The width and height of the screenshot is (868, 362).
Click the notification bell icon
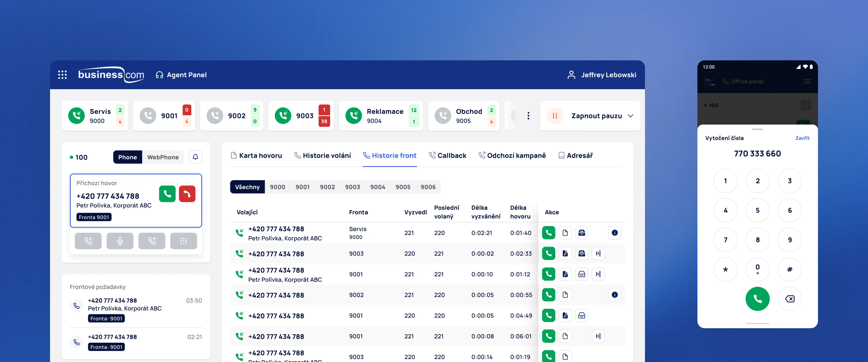(195, 157)
